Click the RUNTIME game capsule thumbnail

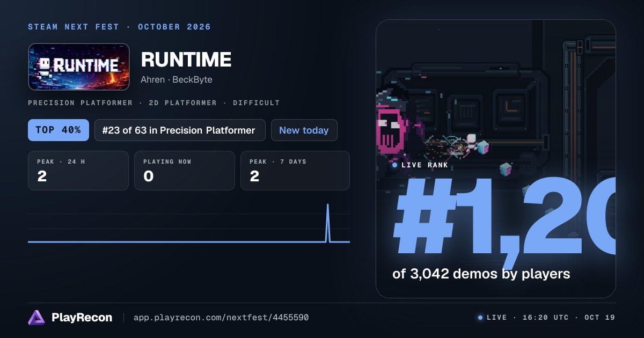[x=79, y=67]
